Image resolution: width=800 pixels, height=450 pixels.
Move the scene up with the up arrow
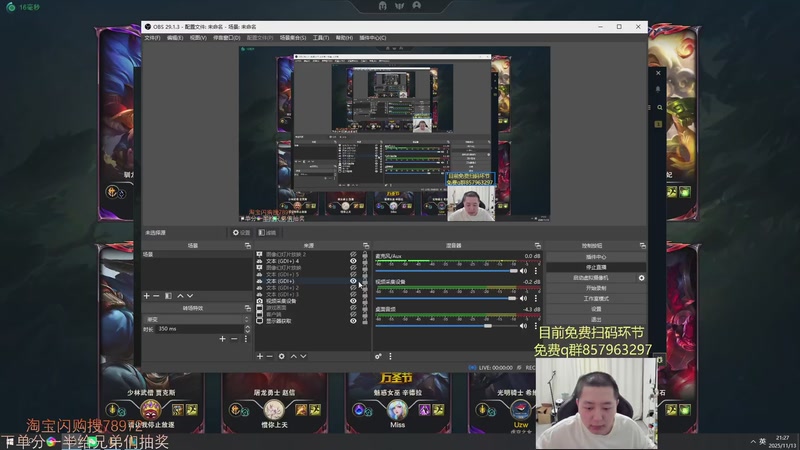[180, 296]
